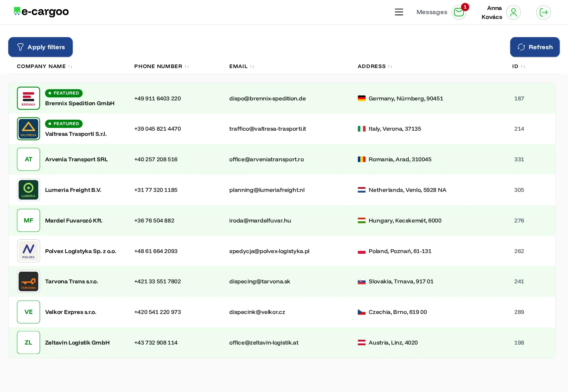
Task: Open the hamburger menu icon
Action: (399, 12)
